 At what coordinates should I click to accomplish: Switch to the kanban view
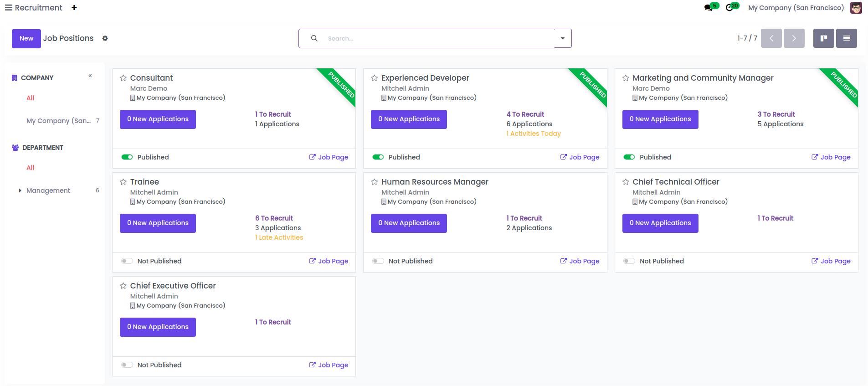(x=823, y=38)
